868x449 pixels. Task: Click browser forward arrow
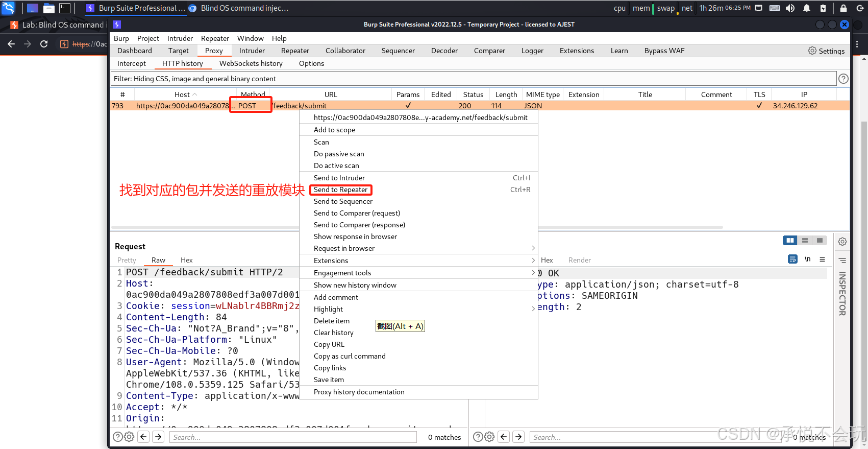point(28,44)
